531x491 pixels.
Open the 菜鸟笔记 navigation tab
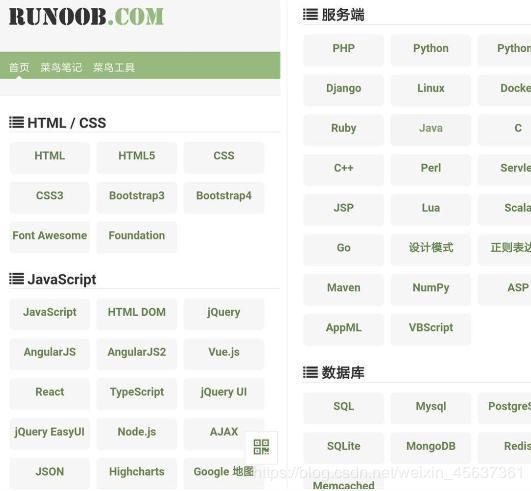(x=61, y=67)
